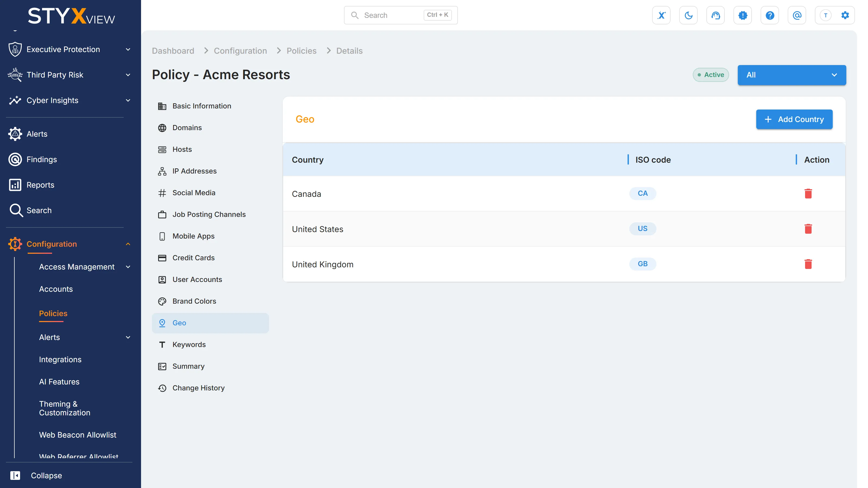Click the Country column header
This screenshot has width=868, height=488.
[x=308, y=160]
